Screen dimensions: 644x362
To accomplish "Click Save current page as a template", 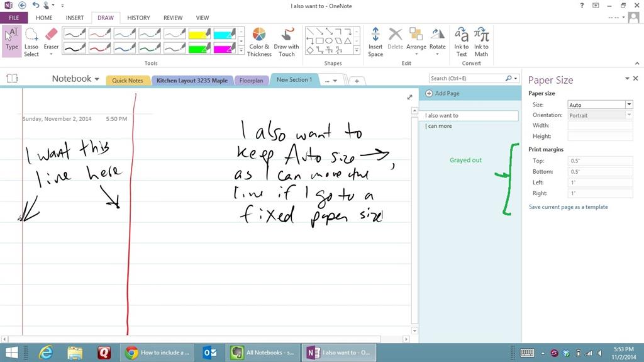I will pyautogui.click(x=569, y=207).
